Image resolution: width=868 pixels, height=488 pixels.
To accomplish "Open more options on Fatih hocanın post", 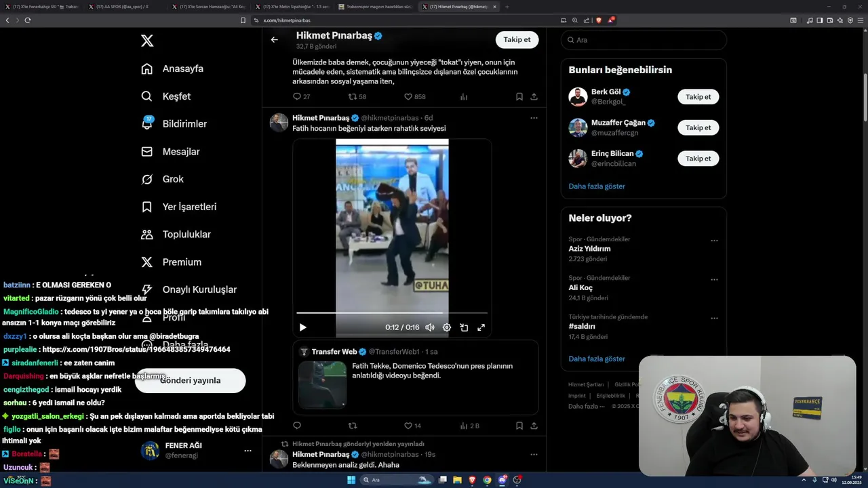I will pos(534,118).
